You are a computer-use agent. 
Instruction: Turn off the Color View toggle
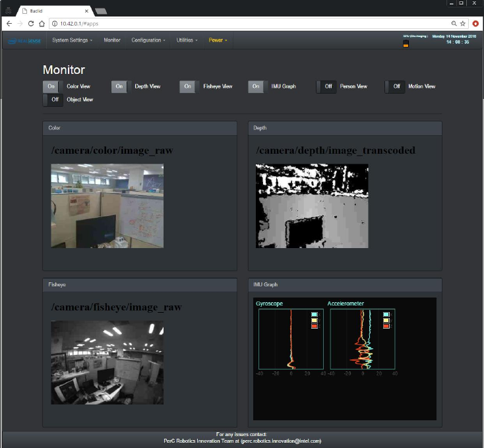pos(53,86)
